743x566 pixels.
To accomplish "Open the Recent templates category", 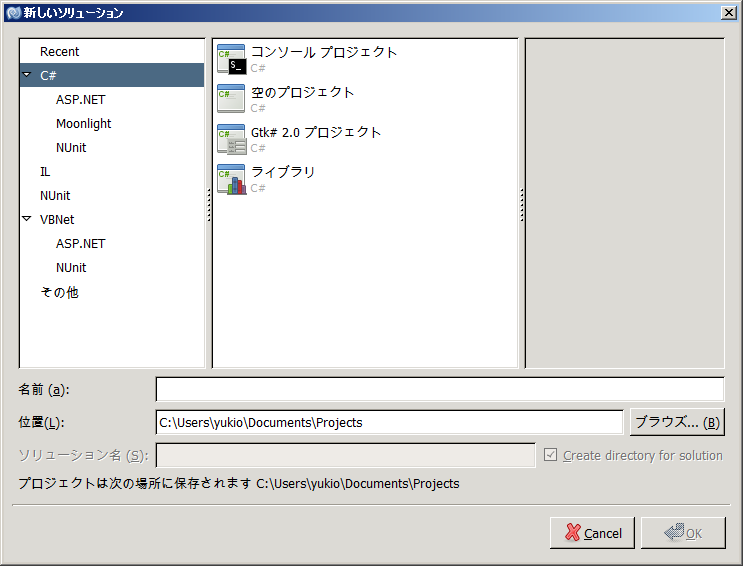I will point(60,51).
